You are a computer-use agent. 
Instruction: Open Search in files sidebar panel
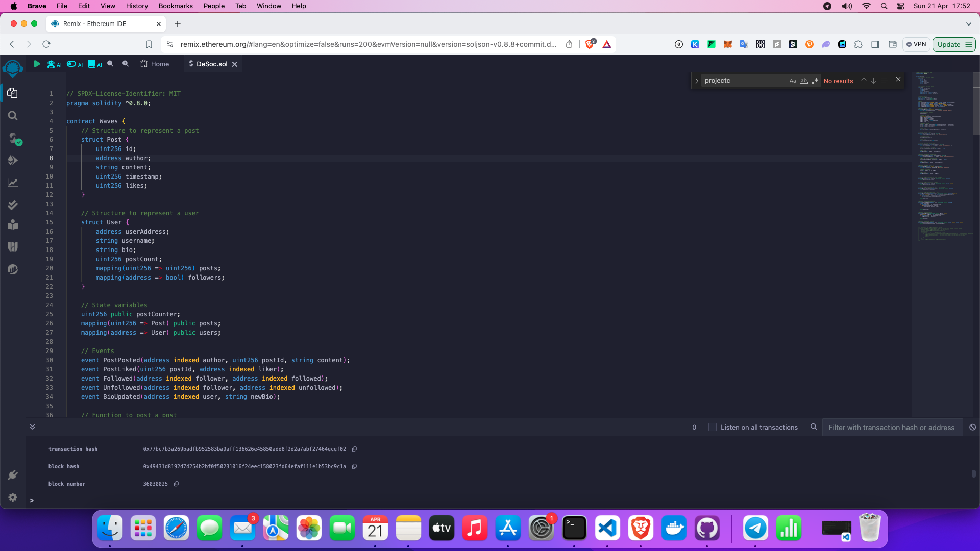13,116
